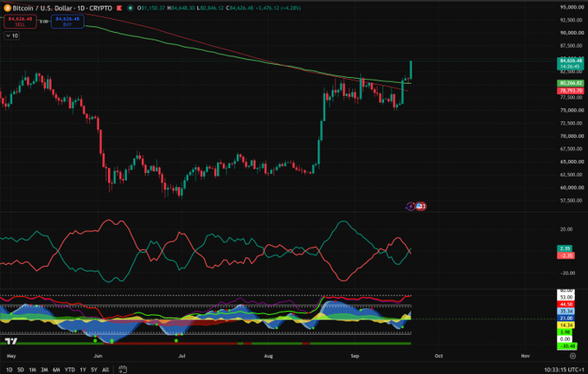Click the current price label 84,626.48 on scale
This screenshot has width=588, height=374.
pyautogui.click(x=571, y=61)
